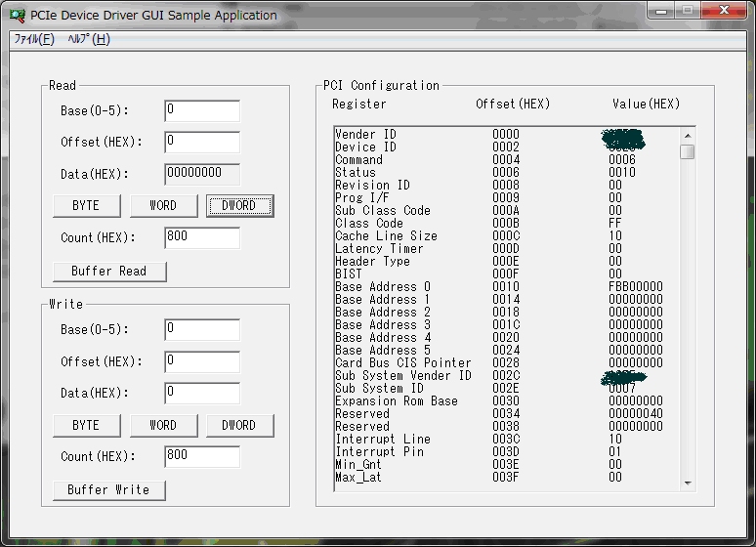
Task: Select the Base Address 0 row
Action: pyautogui.click(x=507, y=286)
